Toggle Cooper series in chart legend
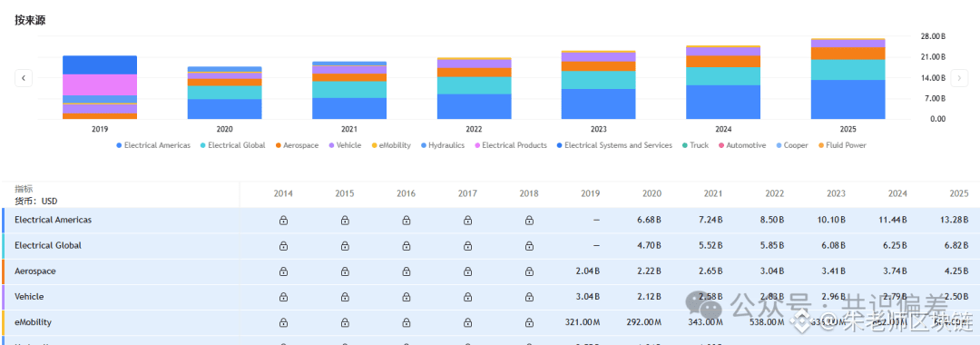The image size is (980, 345). click(791, 145)
